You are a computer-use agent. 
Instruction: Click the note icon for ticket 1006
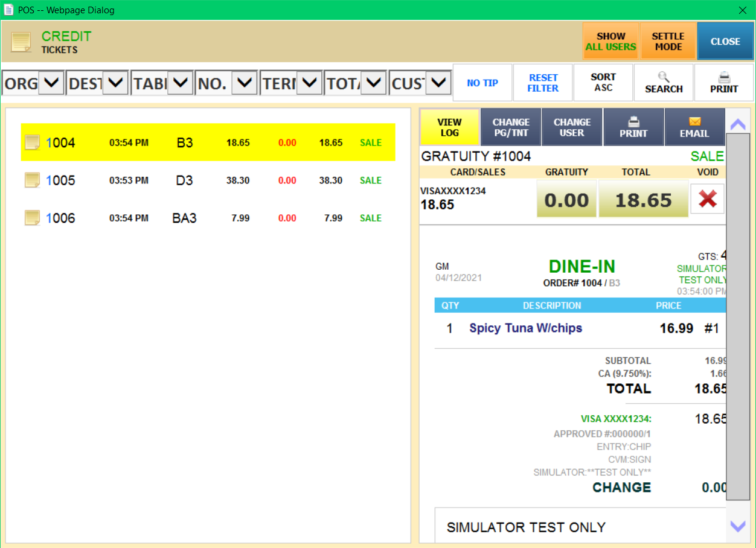(33, 218)
